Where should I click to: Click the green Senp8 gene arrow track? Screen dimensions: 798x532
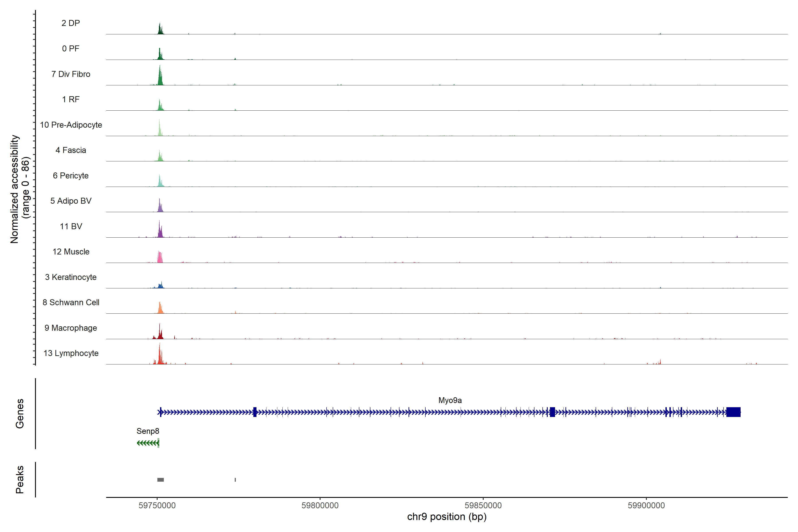tap(148, 443)
